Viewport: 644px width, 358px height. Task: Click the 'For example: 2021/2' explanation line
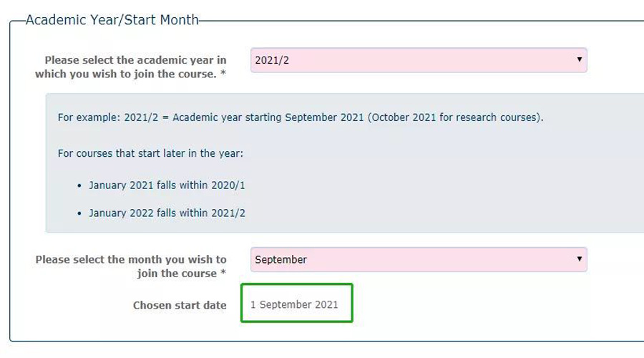coord(301,117)
